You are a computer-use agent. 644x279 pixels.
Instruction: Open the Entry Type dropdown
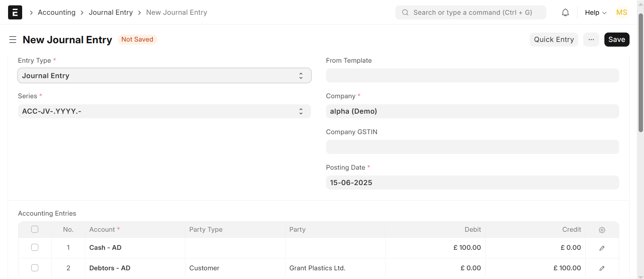coord(164,76)
